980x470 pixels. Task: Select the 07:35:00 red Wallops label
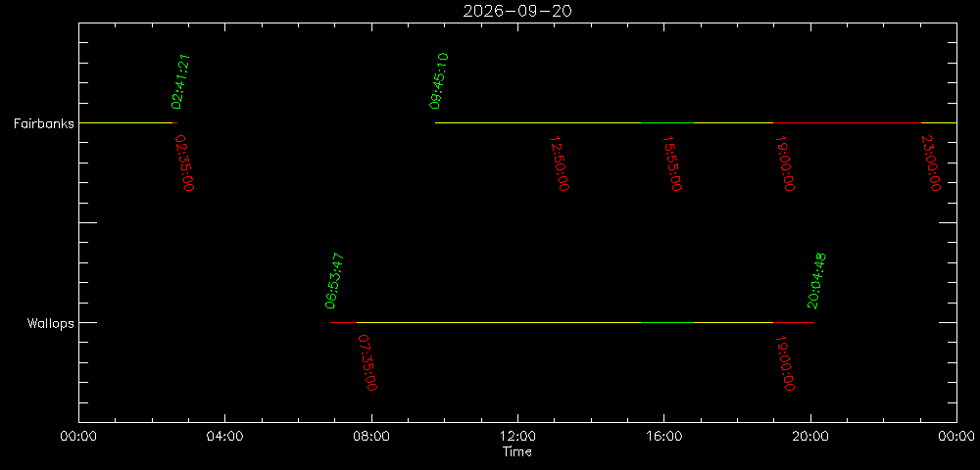pos(367,362)
